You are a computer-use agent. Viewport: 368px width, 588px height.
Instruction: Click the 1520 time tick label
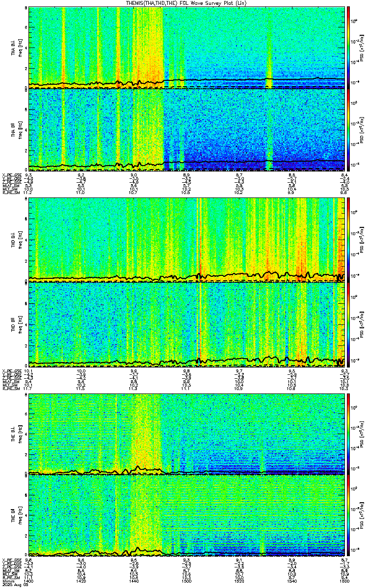pos(239,582)
